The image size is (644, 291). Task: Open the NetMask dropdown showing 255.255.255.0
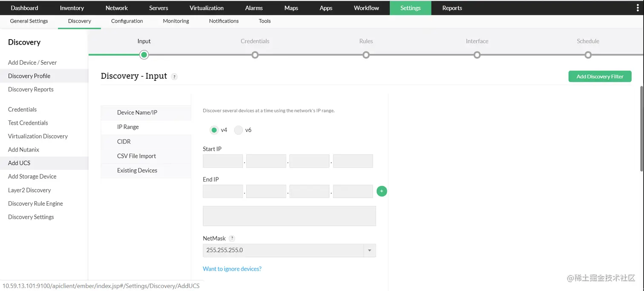point(369,250)
